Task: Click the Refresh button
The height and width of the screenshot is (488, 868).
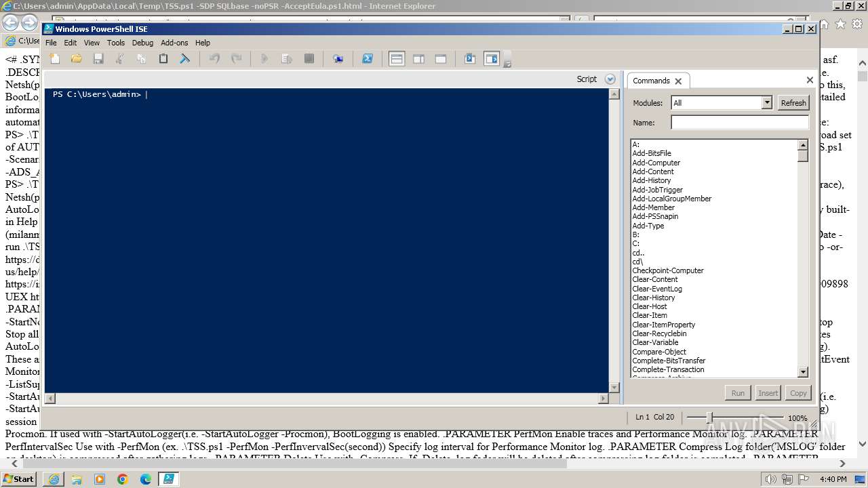Action: (x=793, y=103)
